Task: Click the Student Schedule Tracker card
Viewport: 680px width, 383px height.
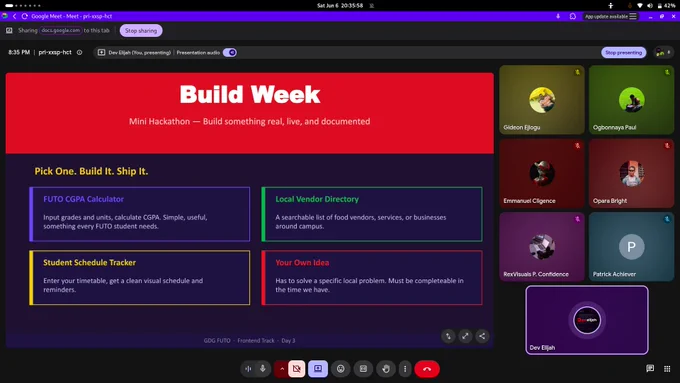Action: [140, 278]
